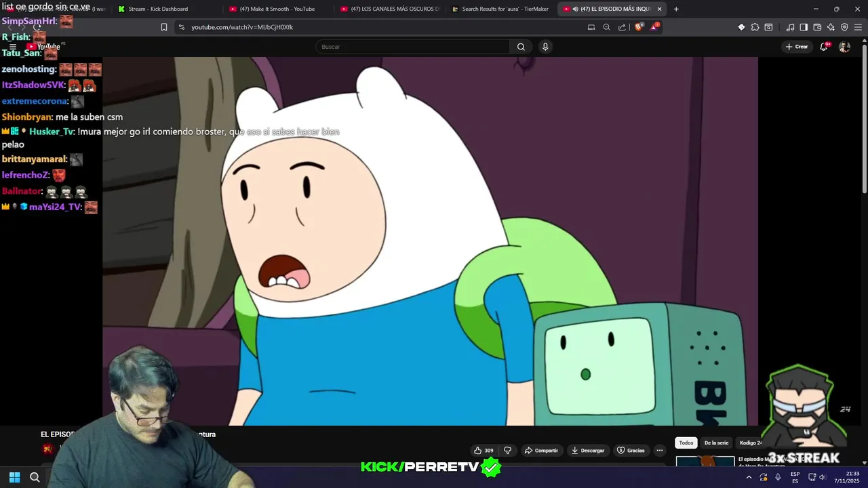Show hidden system tray icons chevron
868x488 pixels.
click(x=749, y=477)
